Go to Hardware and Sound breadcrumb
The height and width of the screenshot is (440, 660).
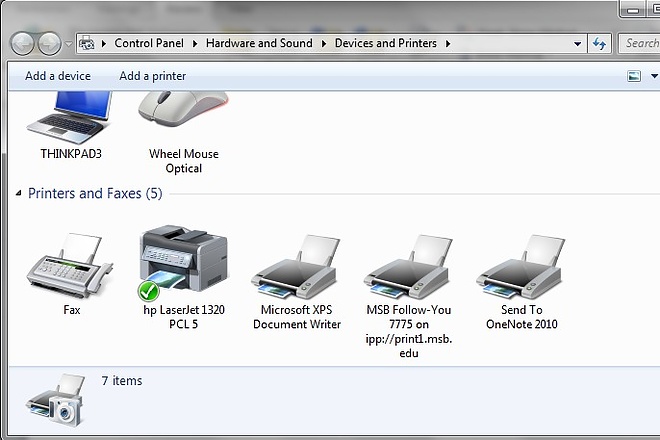click(x=259, y=43)
